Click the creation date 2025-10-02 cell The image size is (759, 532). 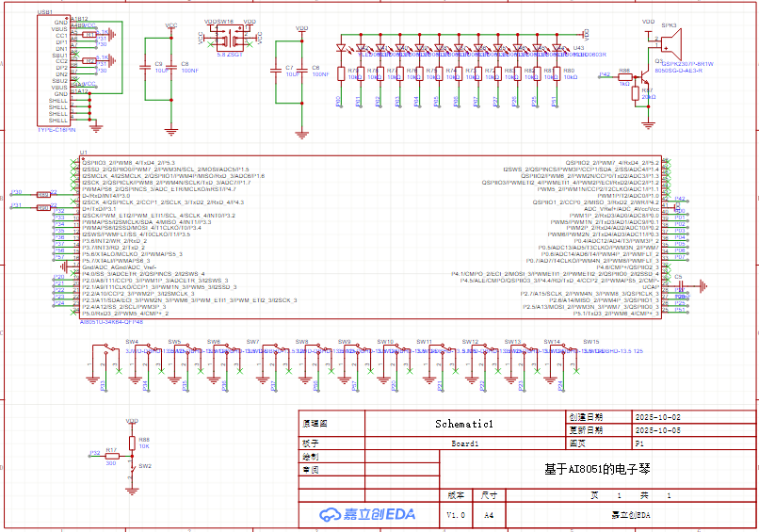click(694, 417)
